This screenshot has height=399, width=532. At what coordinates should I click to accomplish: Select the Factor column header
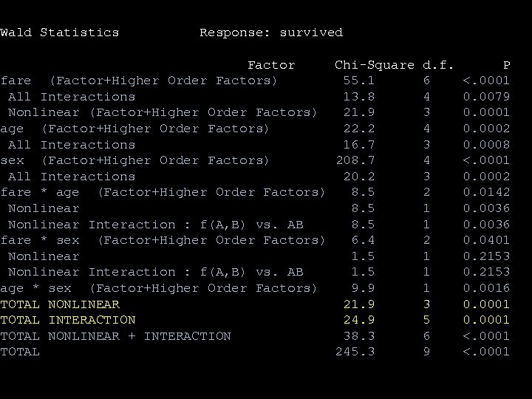click(x=271, y=65)
